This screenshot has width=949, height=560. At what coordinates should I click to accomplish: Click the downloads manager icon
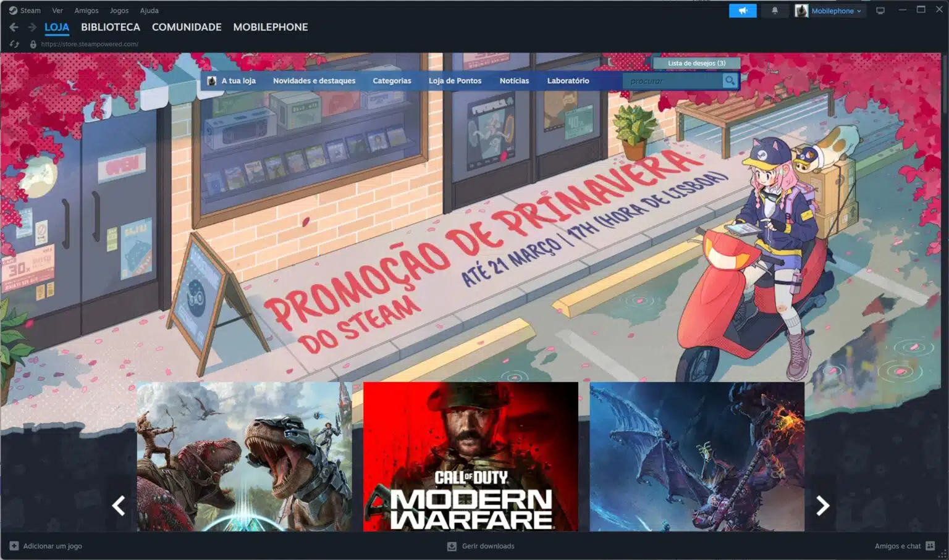(452, 546)
